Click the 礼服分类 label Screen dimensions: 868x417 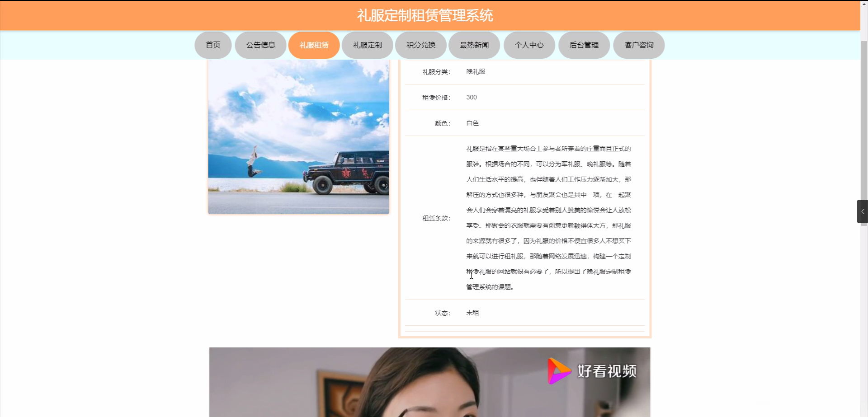pos(436,72)
